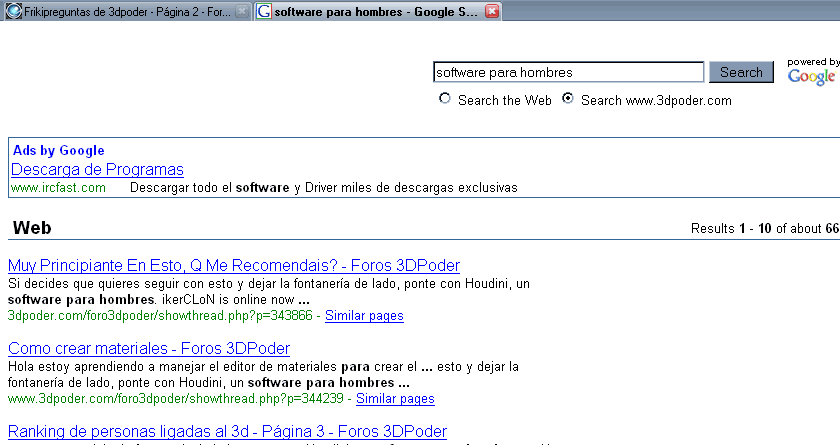Switch to the Frikipreguntas de 3dpoder tab
Screen dimensions: 840x445
pyautogui.click(x=127, y=11)
